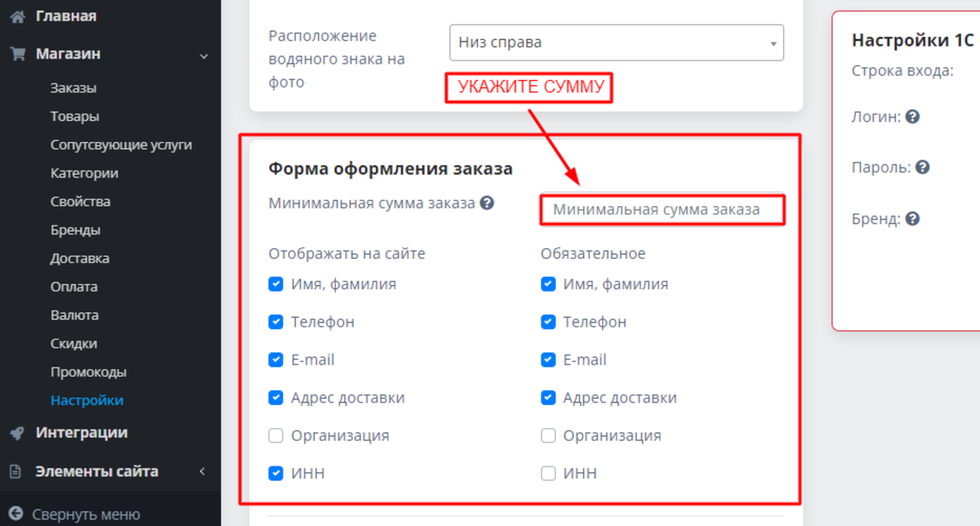Screen dimensions: 980x526
Task: Click the home icon next to Главная
Action: (x=16, y=16)
